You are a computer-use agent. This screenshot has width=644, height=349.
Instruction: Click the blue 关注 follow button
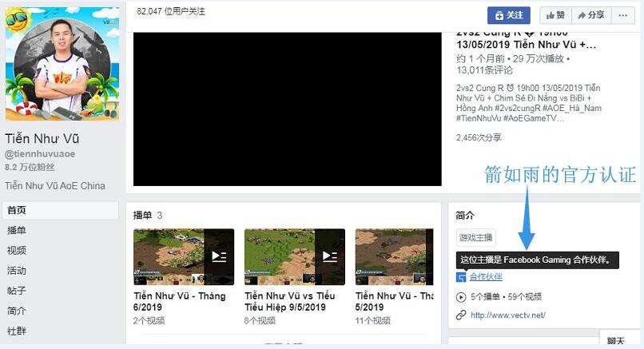click(508, 15)
